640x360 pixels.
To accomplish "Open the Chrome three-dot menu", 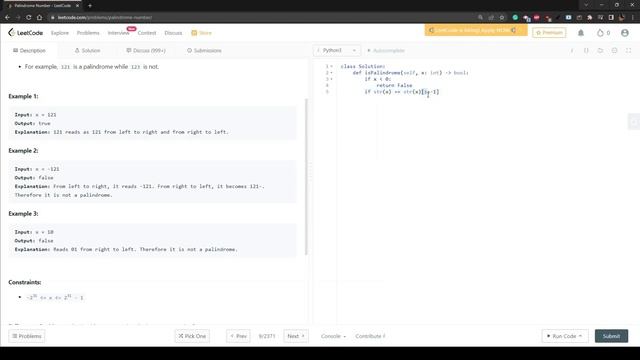I will click(633, 18).
